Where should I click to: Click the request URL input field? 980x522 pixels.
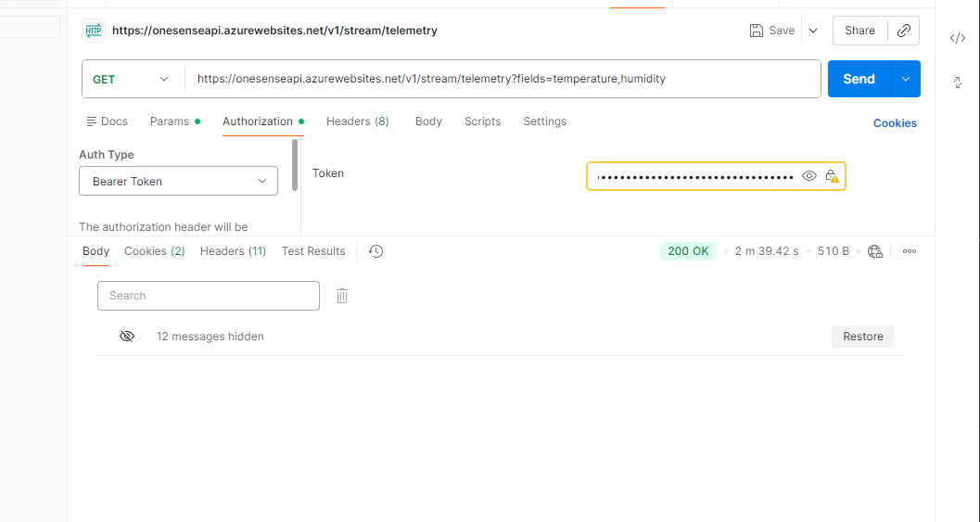(x=502, y=79)
